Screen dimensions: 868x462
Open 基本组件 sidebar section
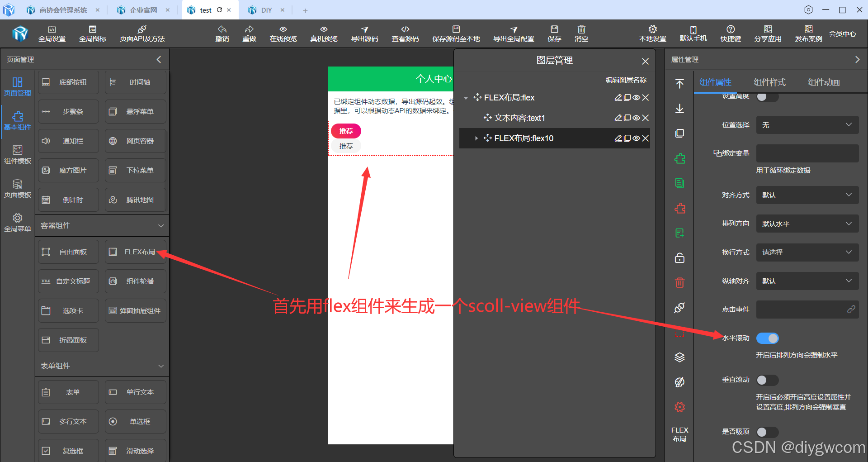click(17, 120)
